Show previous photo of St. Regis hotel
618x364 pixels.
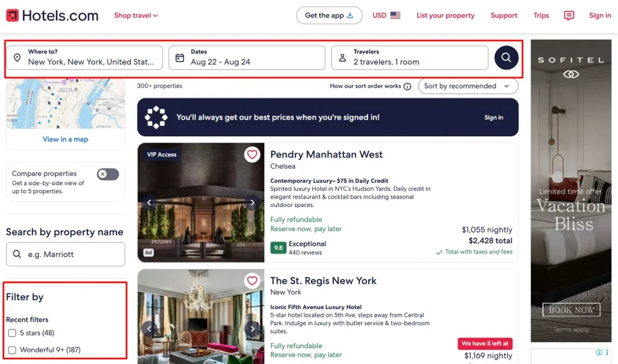(x=150, y=328)
